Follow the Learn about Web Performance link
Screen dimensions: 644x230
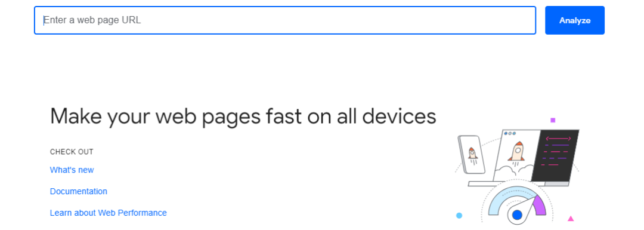tap(109, 213)
